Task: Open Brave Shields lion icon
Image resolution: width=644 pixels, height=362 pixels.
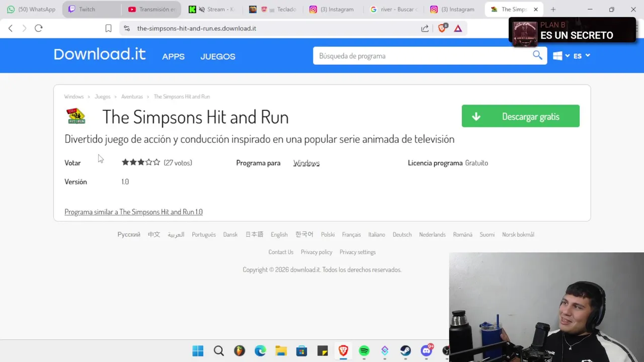Action: (x=442, y=28)
